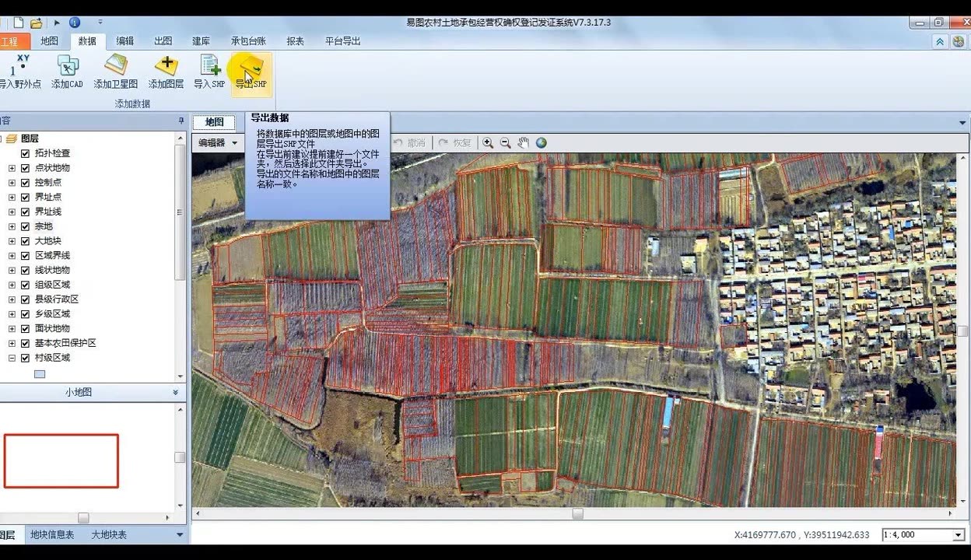Switch to the 承包台账 ribbon tab
Viewport: 971px width, 560px height.
point(247,41)
